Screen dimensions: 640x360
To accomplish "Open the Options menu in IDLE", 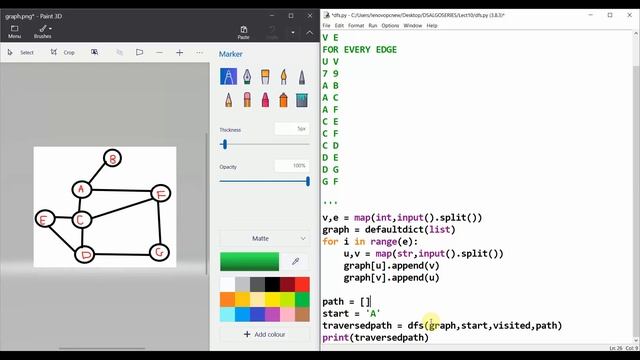I will point(390,26).
